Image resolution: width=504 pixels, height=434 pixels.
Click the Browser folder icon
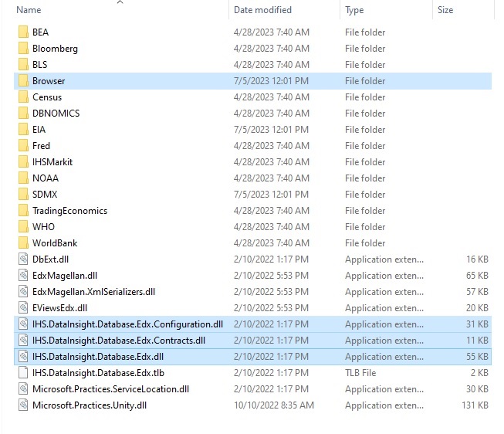point(23,81)
